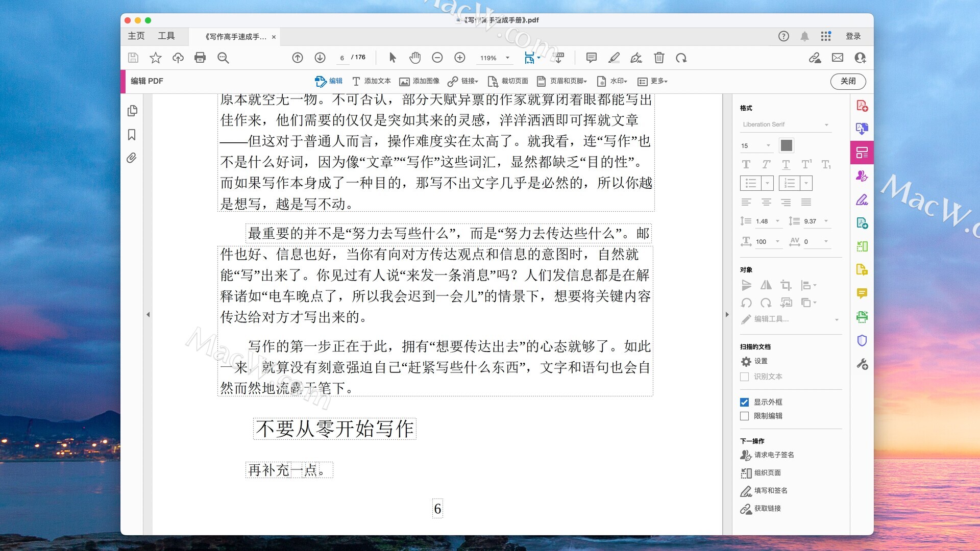Click the 登录 sign-in link
The height and width of the screenshot is (551, 980).
tap(853, 36)
